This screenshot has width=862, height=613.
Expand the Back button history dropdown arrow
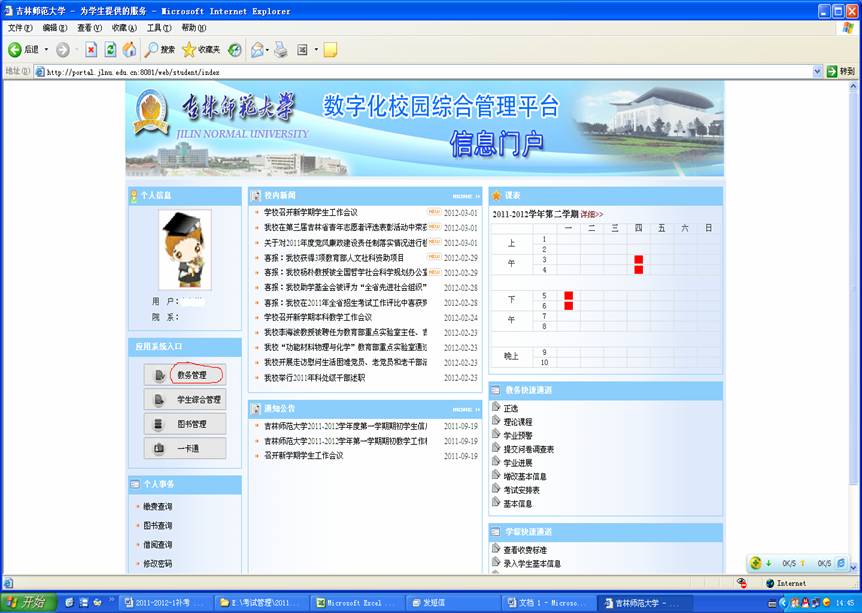pos(46,49)
